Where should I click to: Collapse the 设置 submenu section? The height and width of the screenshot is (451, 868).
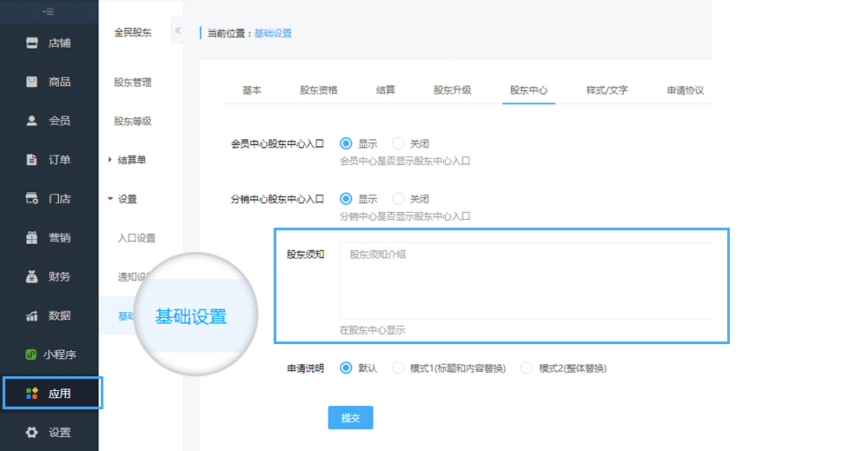point(110,199)
